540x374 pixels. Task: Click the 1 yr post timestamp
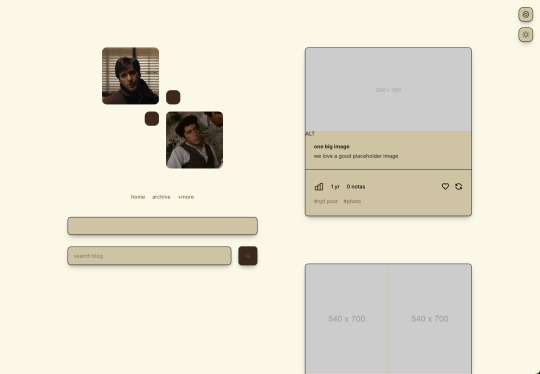335,187
